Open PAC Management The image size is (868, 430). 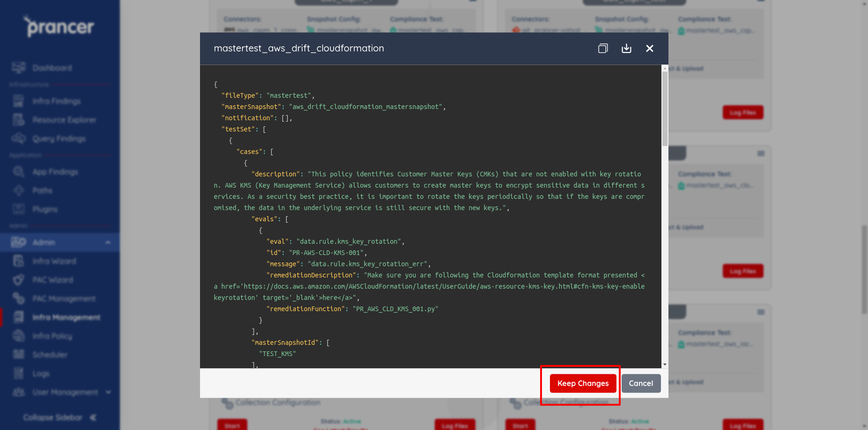[x=64, y=299]
